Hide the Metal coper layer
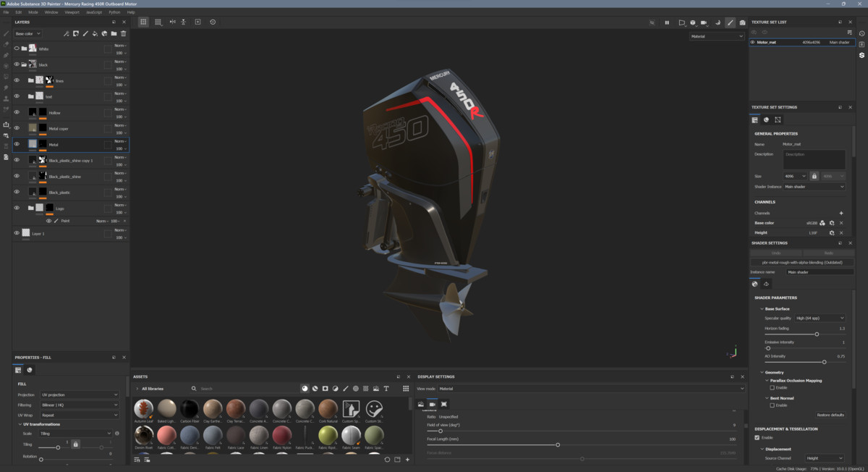The image size is (868, 472). (x=17, y=128)
